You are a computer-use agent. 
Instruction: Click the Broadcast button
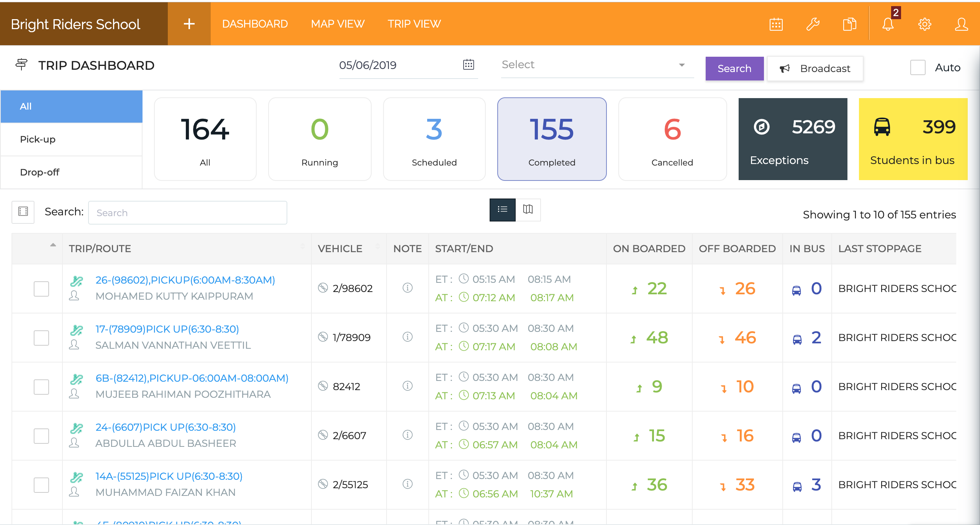coord(815,69)
